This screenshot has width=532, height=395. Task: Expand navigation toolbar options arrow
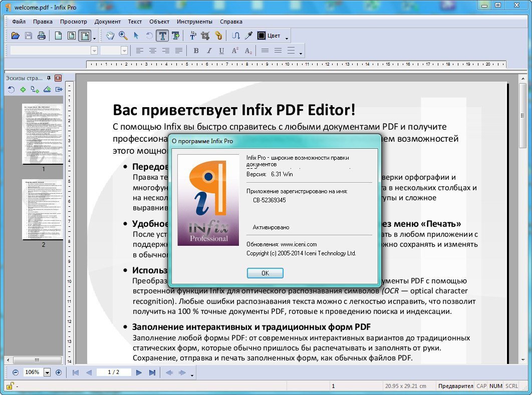[192, 375]
